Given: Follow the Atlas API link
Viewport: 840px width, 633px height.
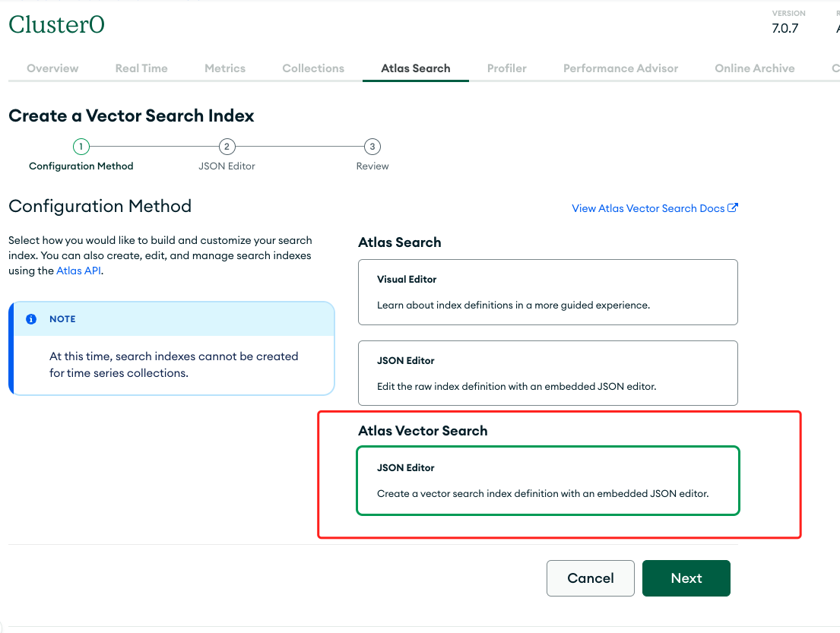Looking at the screenshot, I should [x=78, y=271].
